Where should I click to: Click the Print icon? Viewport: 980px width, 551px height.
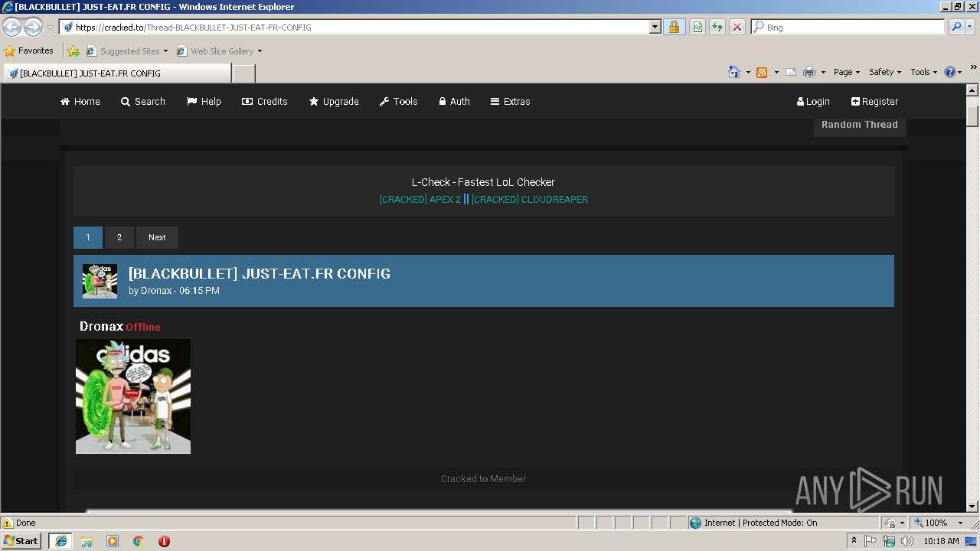point(809,72)
